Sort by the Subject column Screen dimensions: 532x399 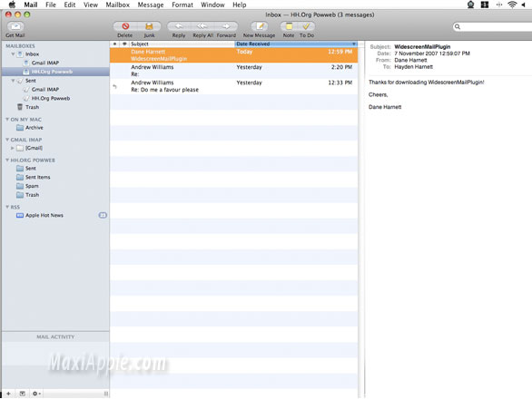[182, 44]
